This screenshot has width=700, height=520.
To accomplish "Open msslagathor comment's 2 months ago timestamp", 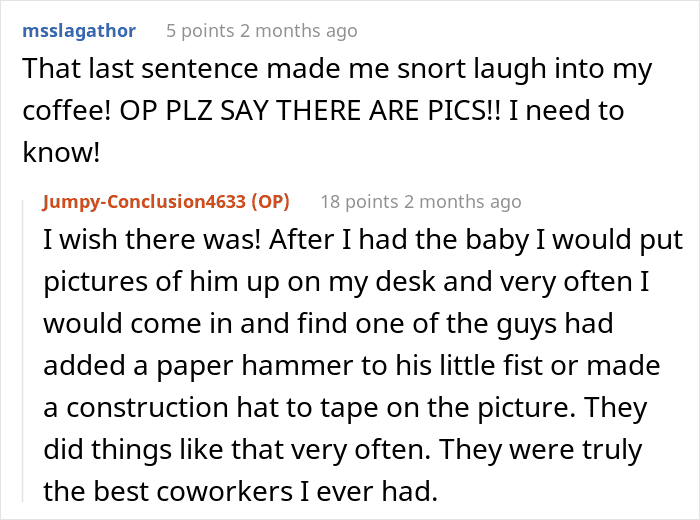I will pos(305,31).
